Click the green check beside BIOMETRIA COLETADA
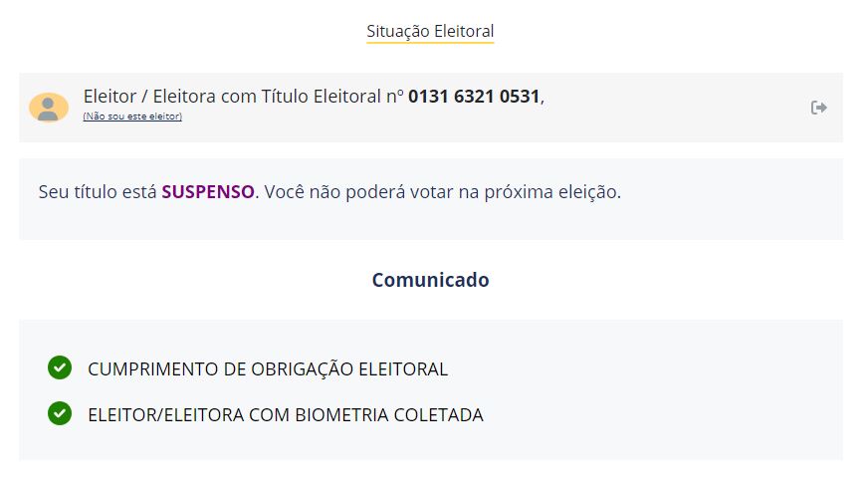868x483 pixels. pyautogui.click(x=60, y=413)
